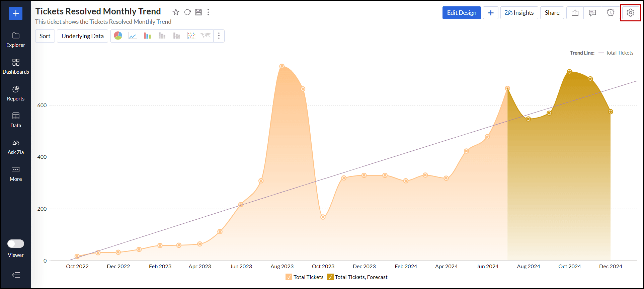Uncheck Total Tickets legend checkbox
The image size is (644, 289).
[x=289, y=277]
